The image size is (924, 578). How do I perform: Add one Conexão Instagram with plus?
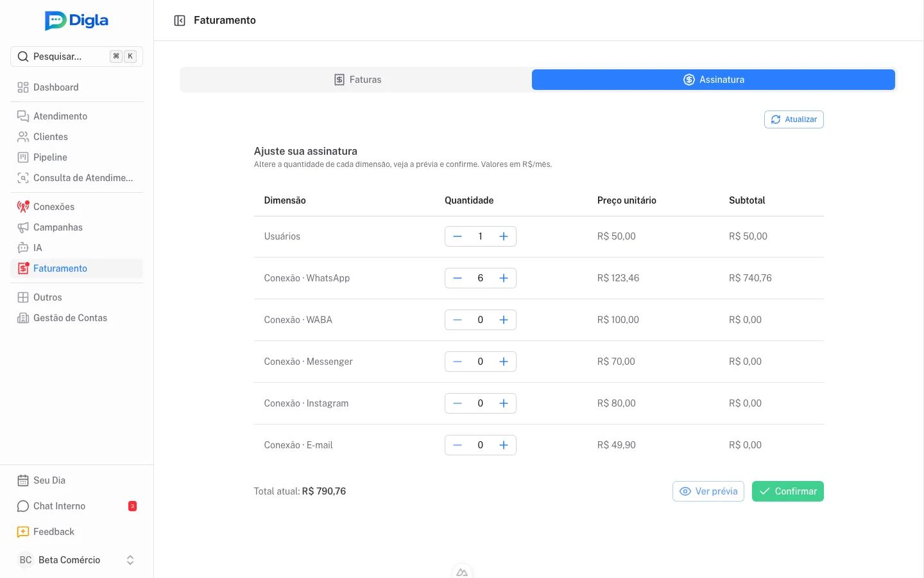pos(504,403)
